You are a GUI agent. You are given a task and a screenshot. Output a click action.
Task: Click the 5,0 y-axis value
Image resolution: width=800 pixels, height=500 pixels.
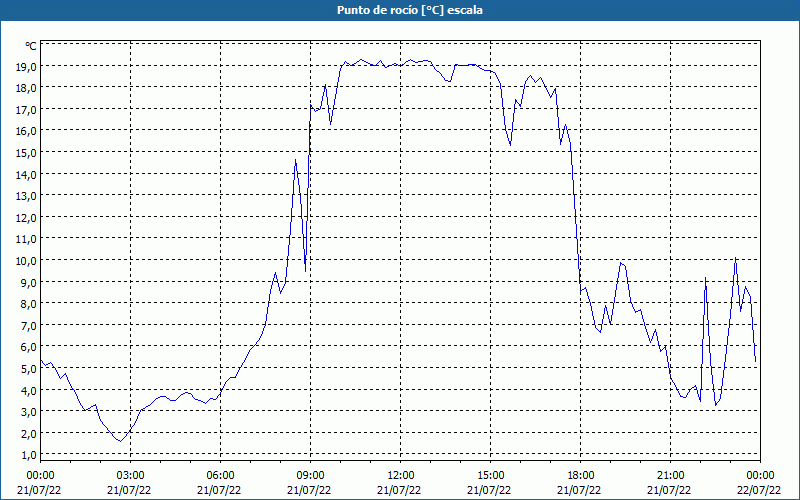click(29, 368)
